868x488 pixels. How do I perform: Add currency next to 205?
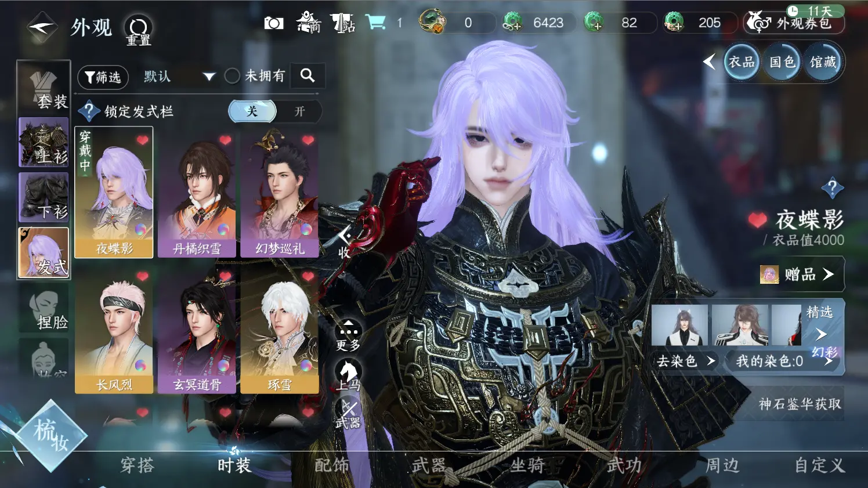674,22
